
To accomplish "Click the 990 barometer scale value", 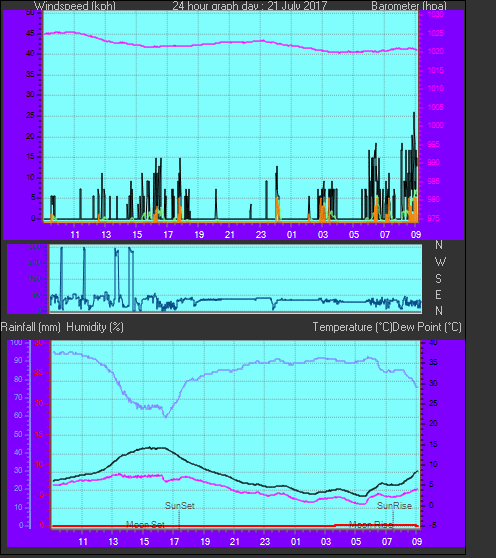I will coord(433,162).
